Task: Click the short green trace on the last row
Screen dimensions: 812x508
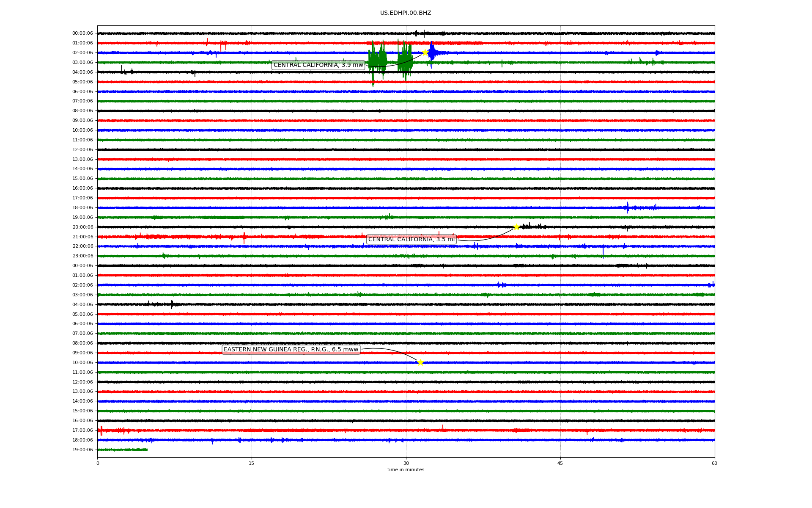Action: tap(123, 450)
